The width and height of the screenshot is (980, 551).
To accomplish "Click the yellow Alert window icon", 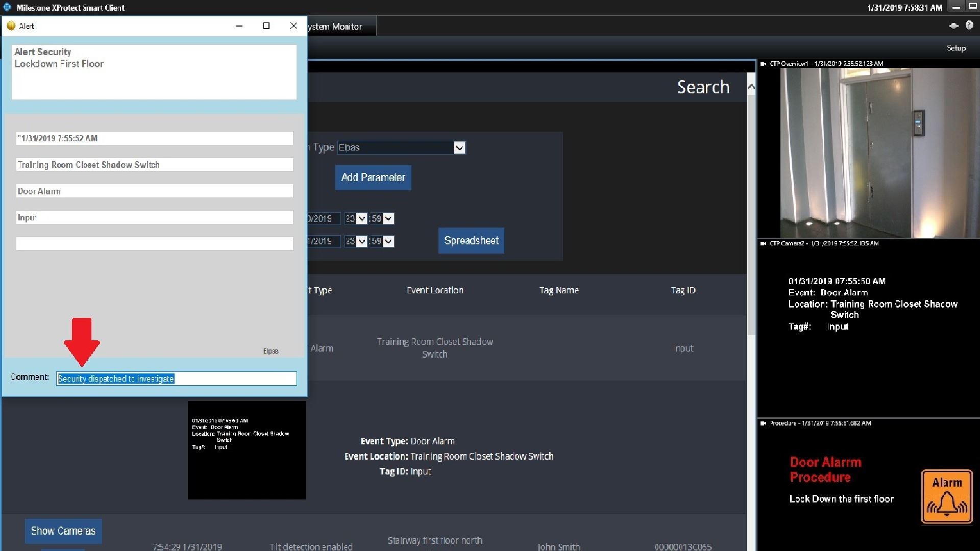I will pyautogui.click(x=11, y=26).
